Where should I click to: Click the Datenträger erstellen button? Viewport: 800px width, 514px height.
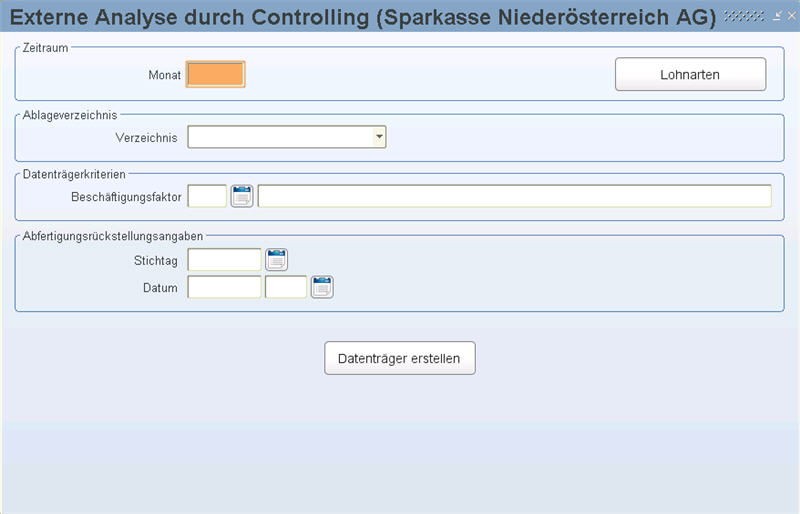tap(399, 358)
